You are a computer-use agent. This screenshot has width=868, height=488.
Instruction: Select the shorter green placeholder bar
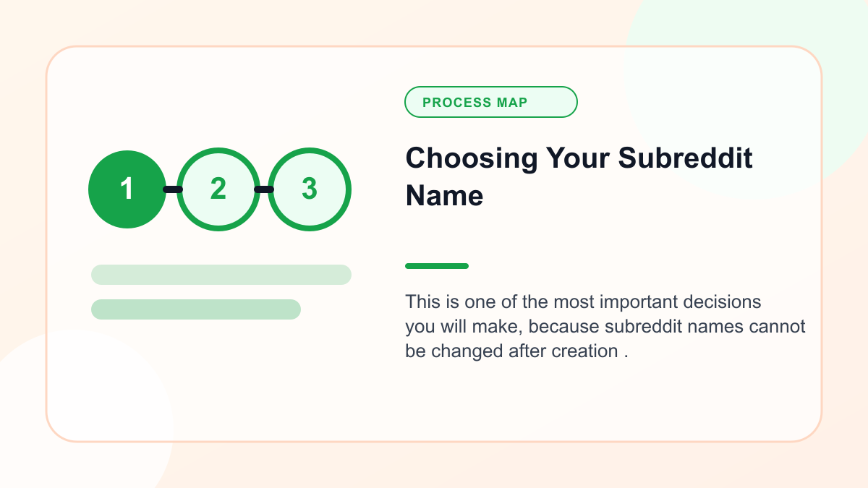coord(196,309)
